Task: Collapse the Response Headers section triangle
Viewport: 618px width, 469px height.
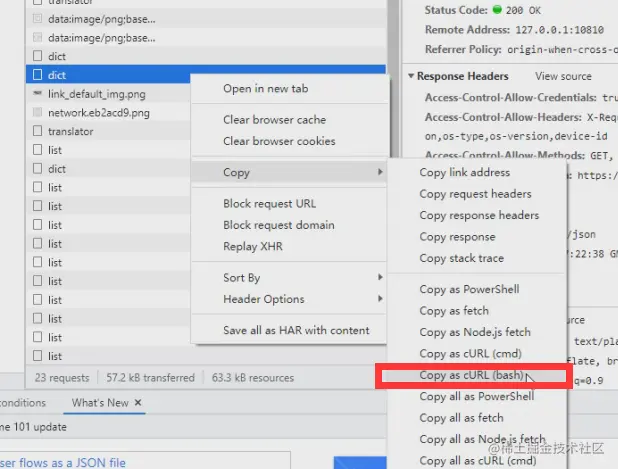Action: (411, 76)
